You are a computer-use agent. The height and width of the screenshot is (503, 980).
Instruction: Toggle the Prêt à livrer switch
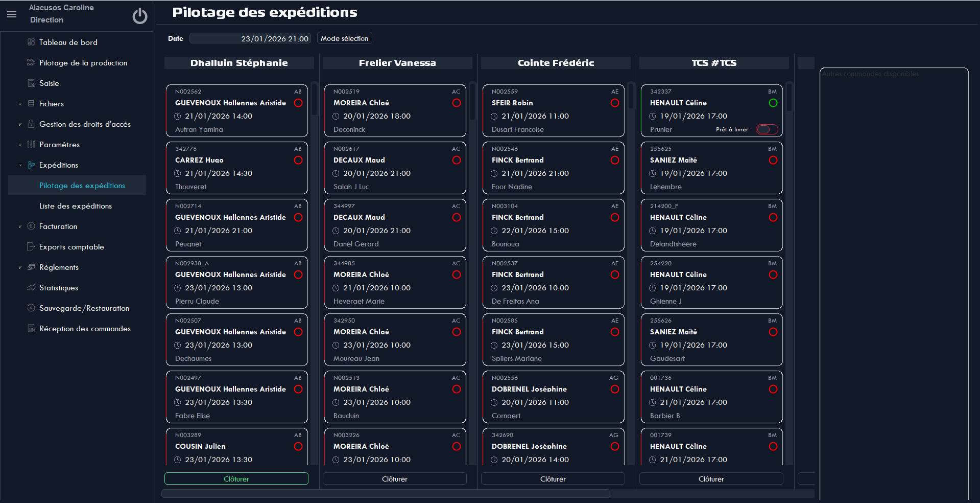pyautogui.click(x=767, y=129)
